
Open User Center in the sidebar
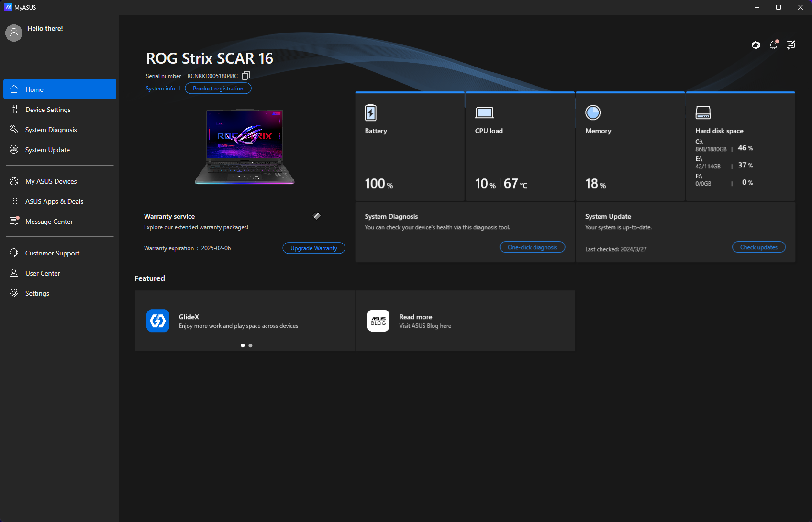pyautogui.click(x=60, y=273)
